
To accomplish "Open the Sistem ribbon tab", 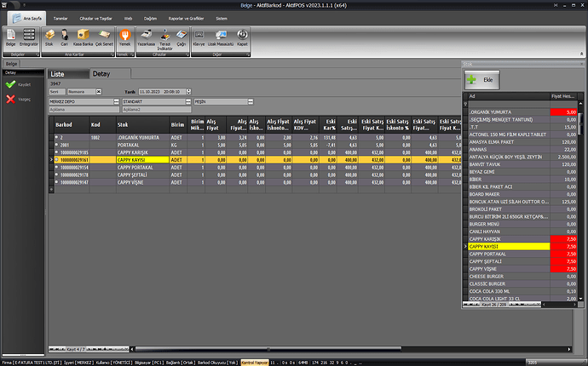I will (x=222, y=19).
